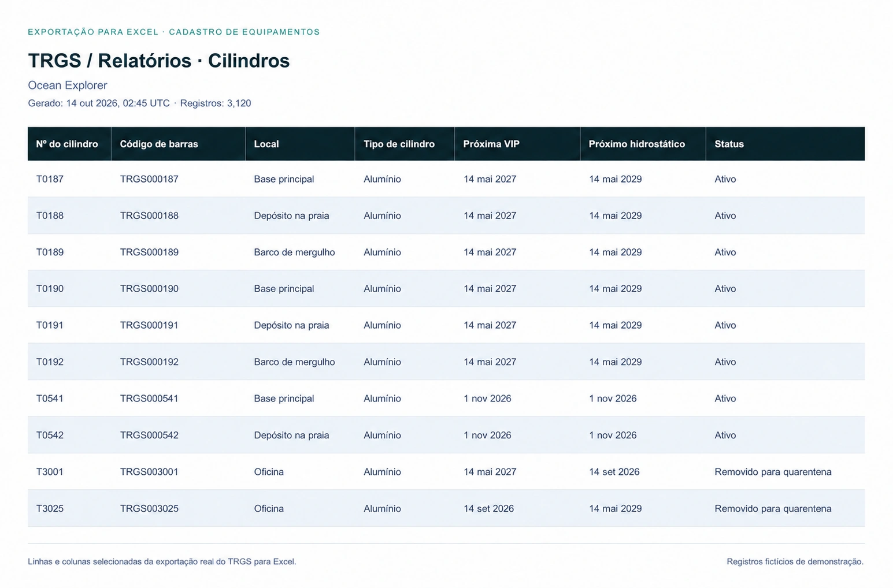893x588 pixels.
Task: Click the Próxima VIP column header
Action: click(x=517, y=144)
